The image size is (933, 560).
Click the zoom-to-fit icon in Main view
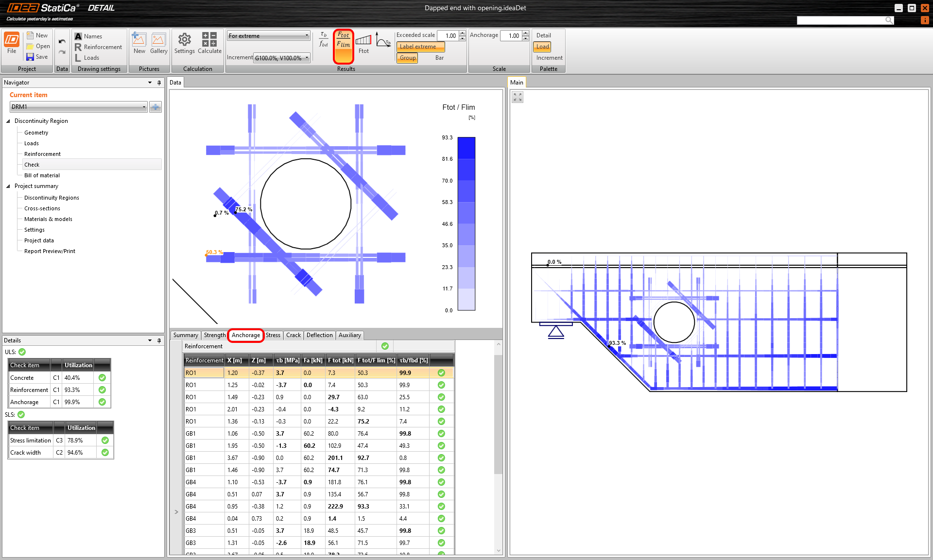point(518,97)
